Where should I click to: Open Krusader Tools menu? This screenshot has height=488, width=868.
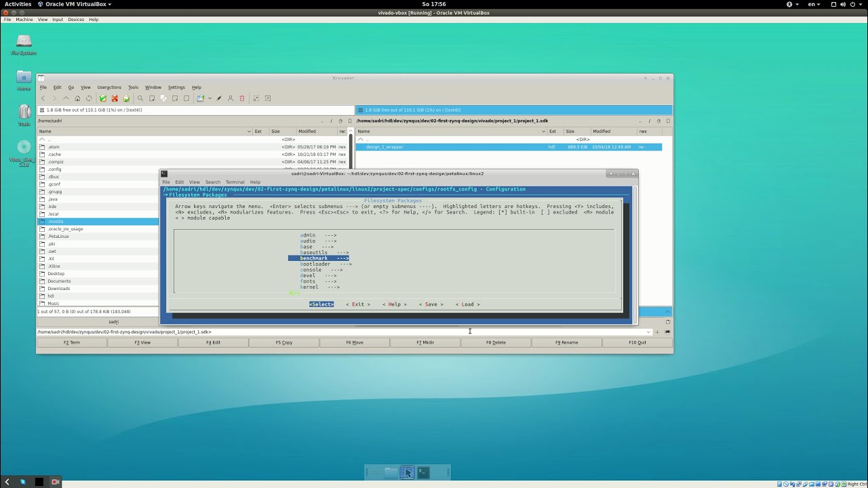point(133,87)
